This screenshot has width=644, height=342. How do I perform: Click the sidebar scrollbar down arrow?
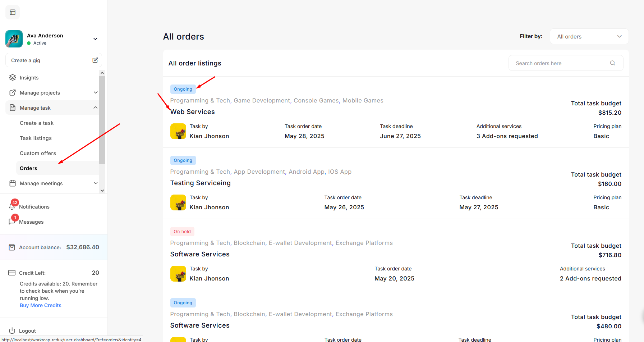pos(102,191)
